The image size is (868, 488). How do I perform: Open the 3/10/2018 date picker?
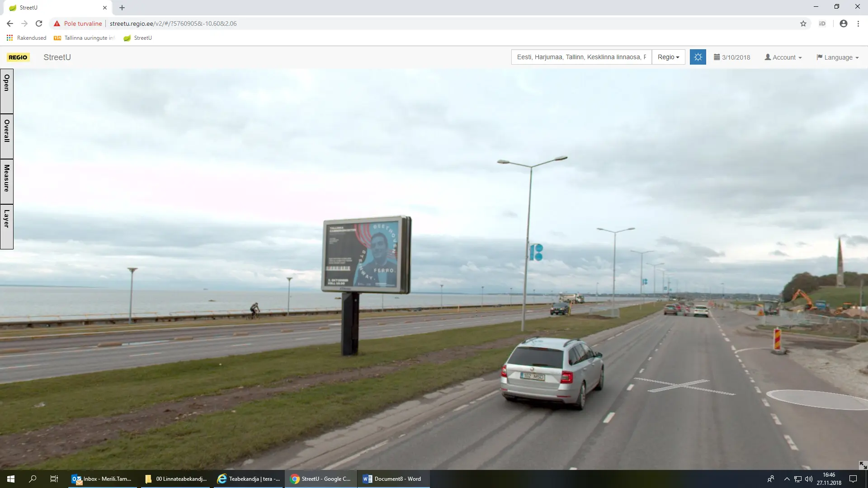click(732, 57)
